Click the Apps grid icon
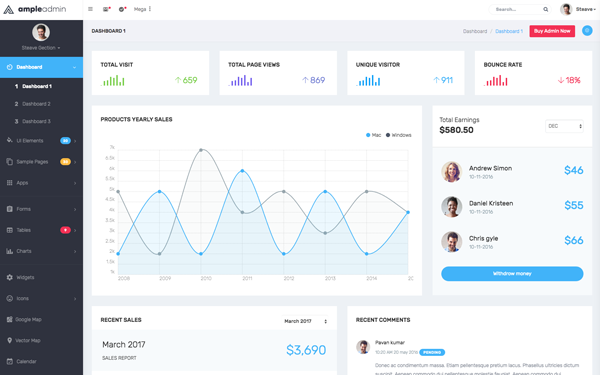This screenshot has height=375, width=600. pos(10,183)
